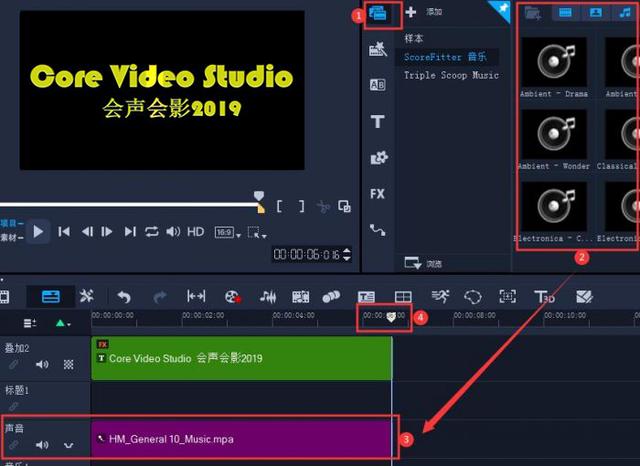
Task: Click the enlarge preview window icon
Action: tap(344, 206)
